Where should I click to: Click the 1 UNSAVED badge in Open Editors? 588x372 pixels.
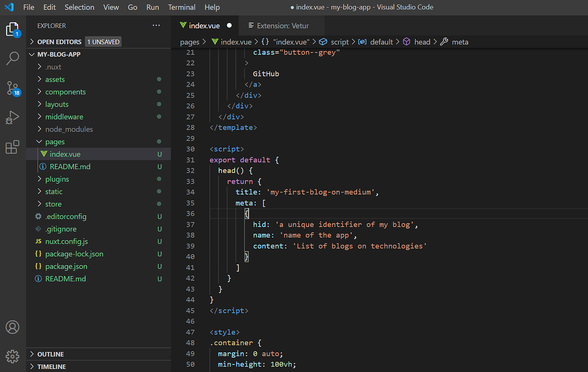pyautogui.click(x=103, y=42)
